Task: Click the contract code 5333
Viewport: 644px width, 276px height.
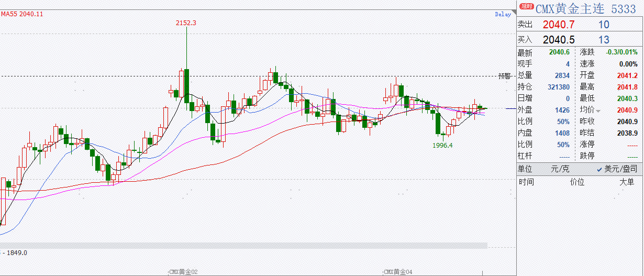Action: point(624,8)
